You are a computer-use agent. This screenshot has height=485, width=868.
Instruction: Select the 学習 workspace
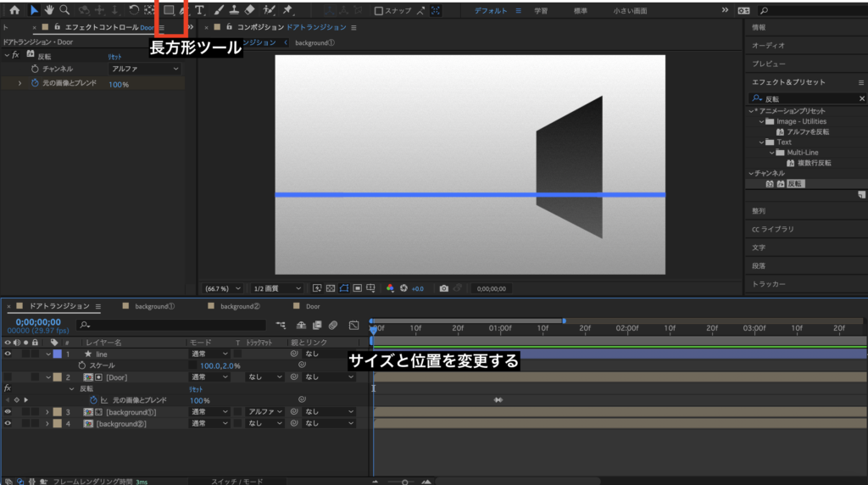[x=540, y=11]
